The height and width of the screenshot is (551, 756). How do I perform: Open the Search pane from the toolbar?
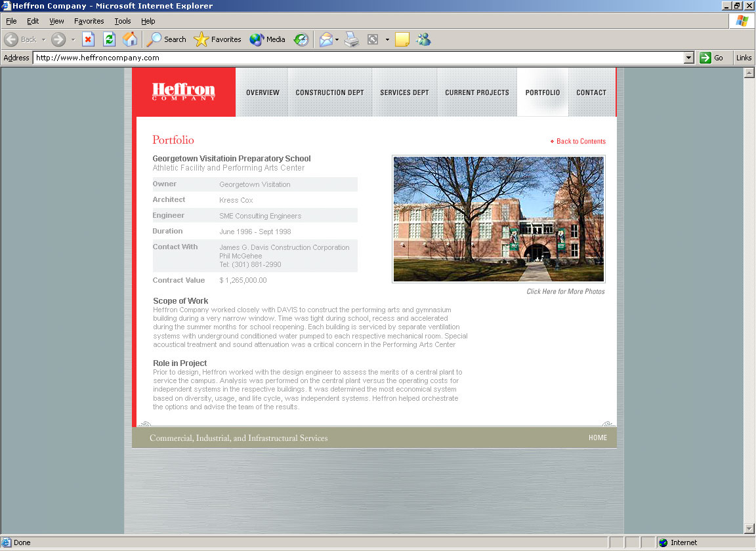tap(167, 39)
